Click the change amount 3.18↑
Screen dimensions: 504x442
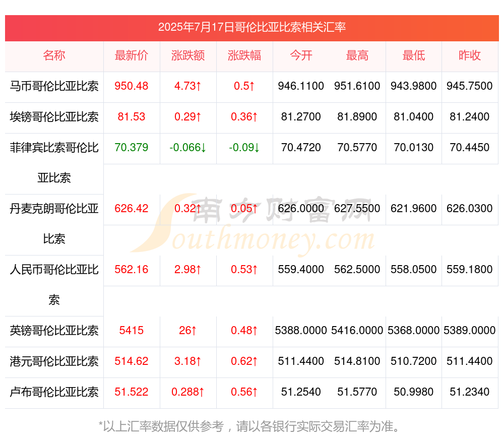click(x=188, y=361)
